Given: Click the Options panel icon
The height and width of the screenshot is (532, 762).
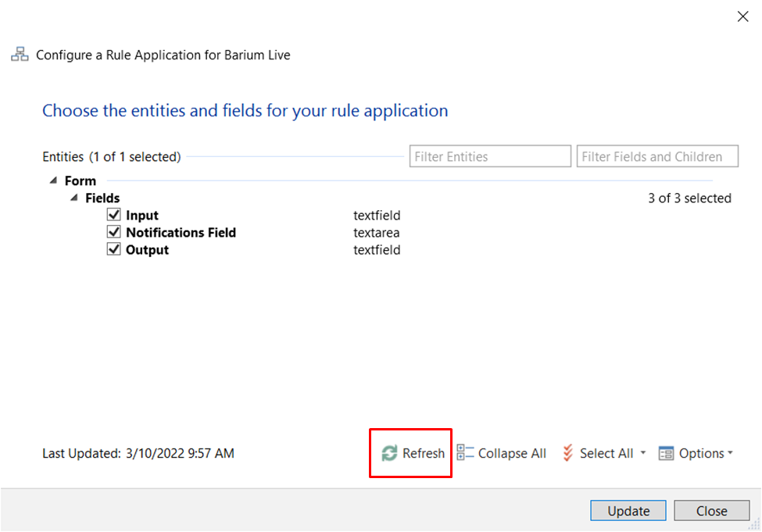Looking at the screenshot, I should (665, 453).
